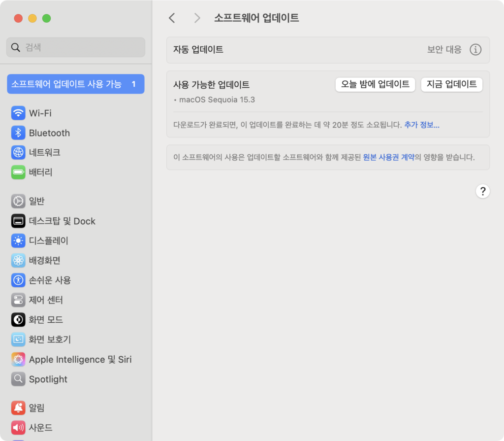The height and width of the screenshot is (441, 504).
Task: Click 오늘 밤에 업데이트 button
Action: [x=375, y=84]
